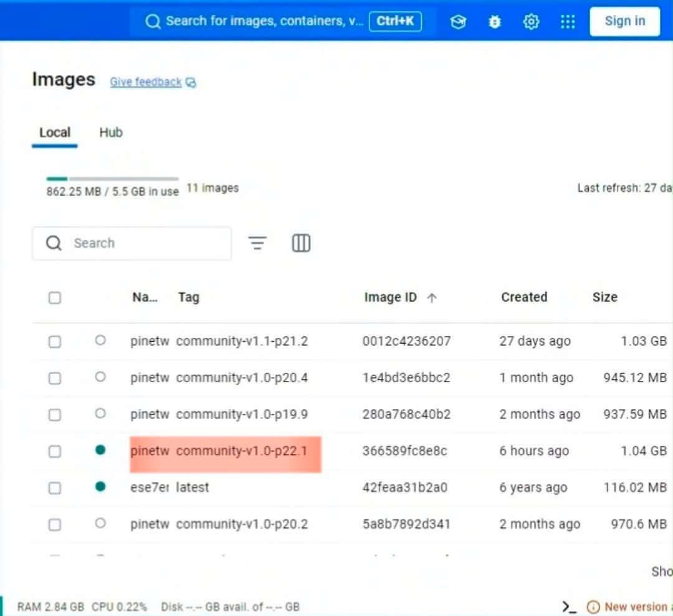Switch to the Hub tab

[110, 132]
